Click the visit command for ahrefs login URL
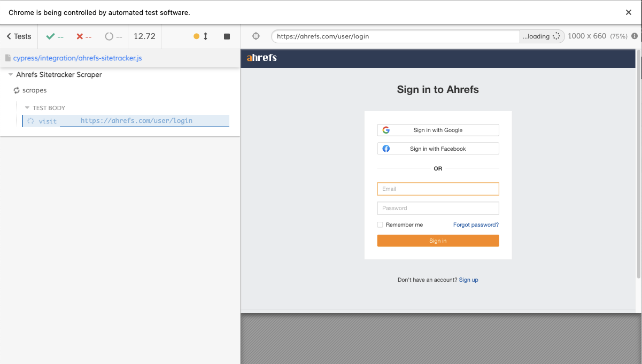Image resolution: width=642 pixels, height=364 pixels. pyautogui.click(x=126, y=121)
